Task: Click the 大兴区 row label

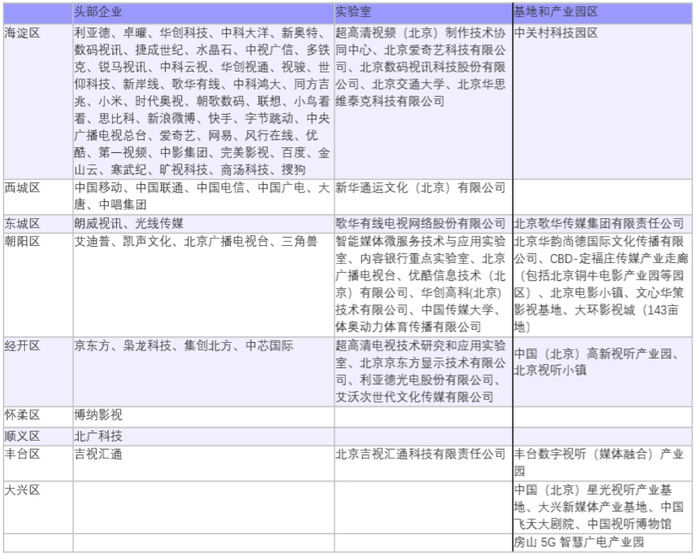Action: pyautogui.click(x=38, y=507)
